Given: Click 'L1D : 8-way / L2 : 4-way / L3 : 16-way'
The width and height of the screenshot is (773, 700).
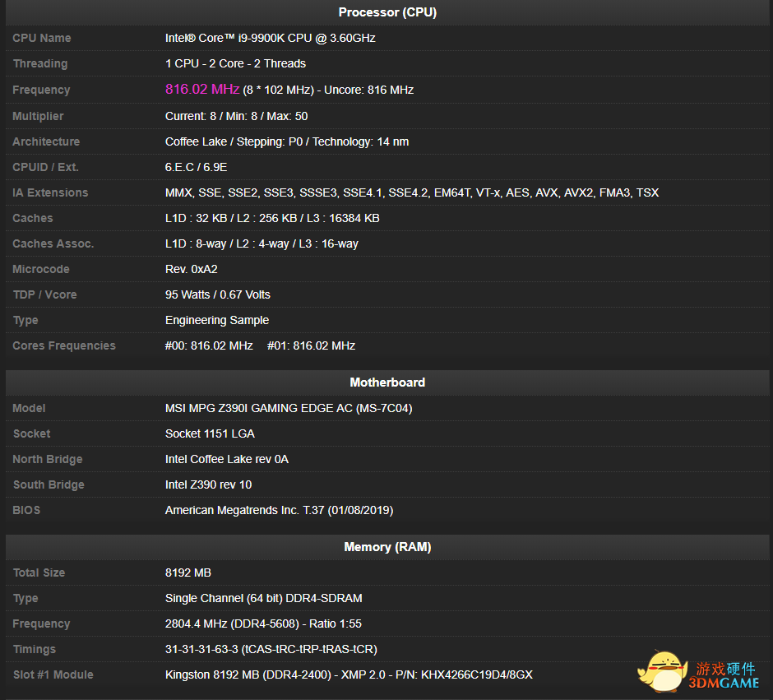Looking at the screenshot, I should coord(262,244).
